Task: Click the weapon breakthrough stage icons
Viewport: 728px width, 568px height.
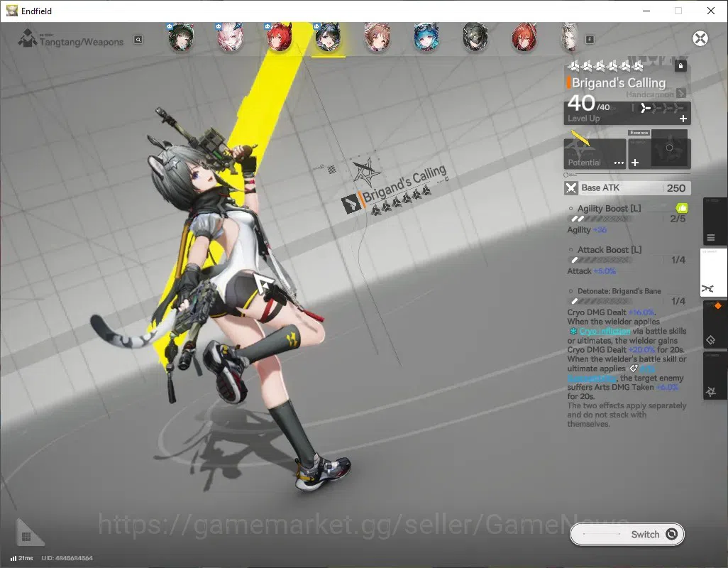Action: (662, 108)
